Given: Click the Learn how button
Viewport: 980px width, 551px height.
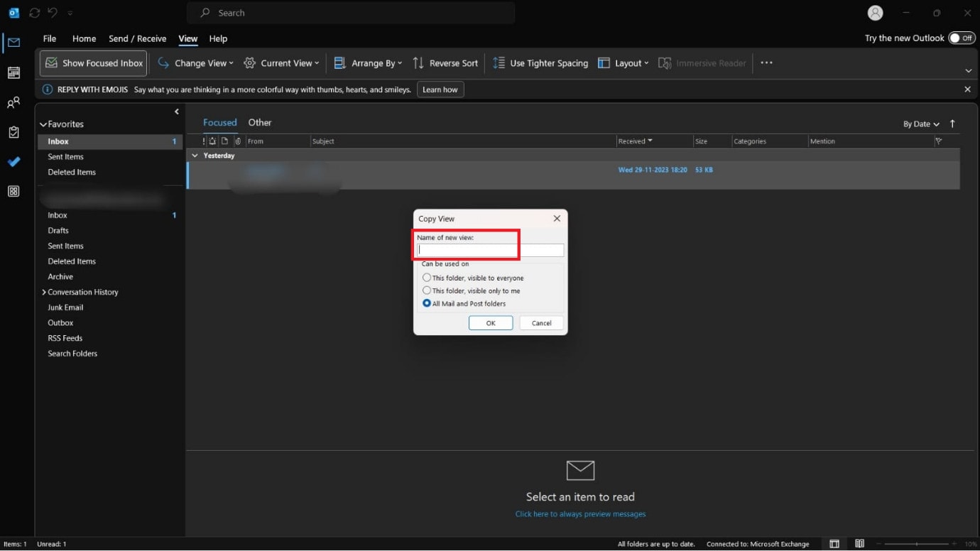Looking at the screenshot, I should (440, 89).
